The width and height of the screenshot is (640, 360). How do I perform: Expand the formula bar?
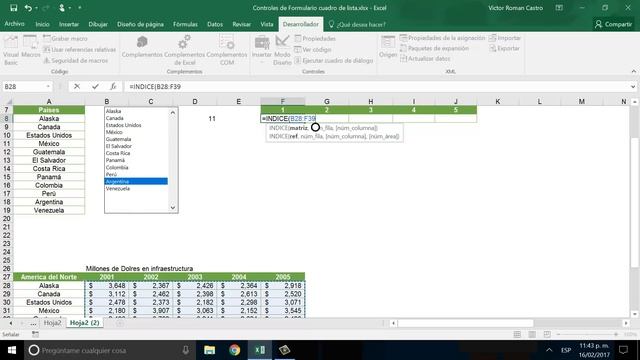pyautogui.click(x=633, y=87)
